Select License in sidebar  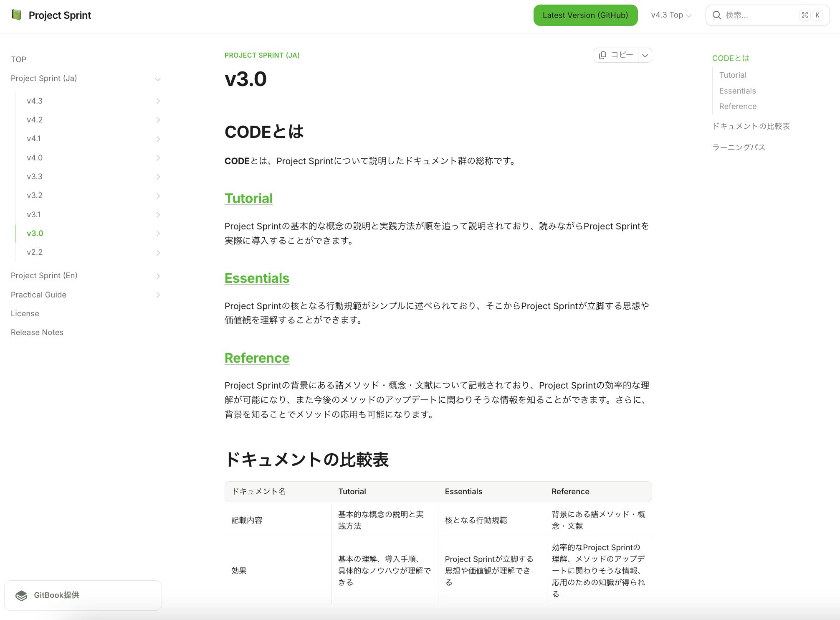25,314
